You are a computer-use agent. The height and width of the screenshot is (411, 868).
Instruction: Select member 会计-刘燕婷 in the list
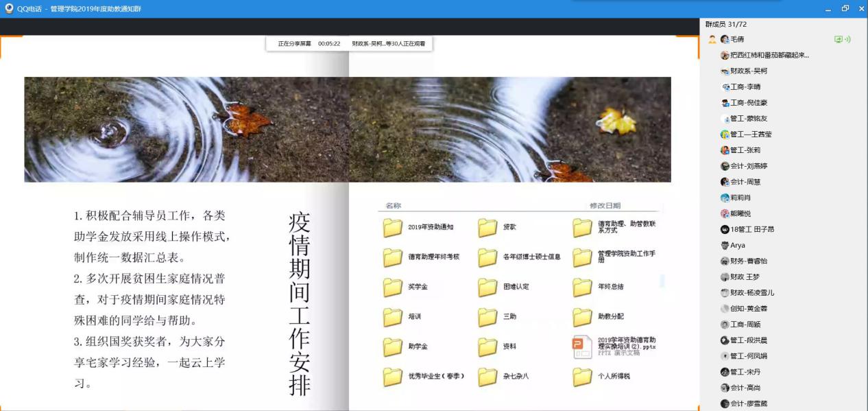coord(748,166)
